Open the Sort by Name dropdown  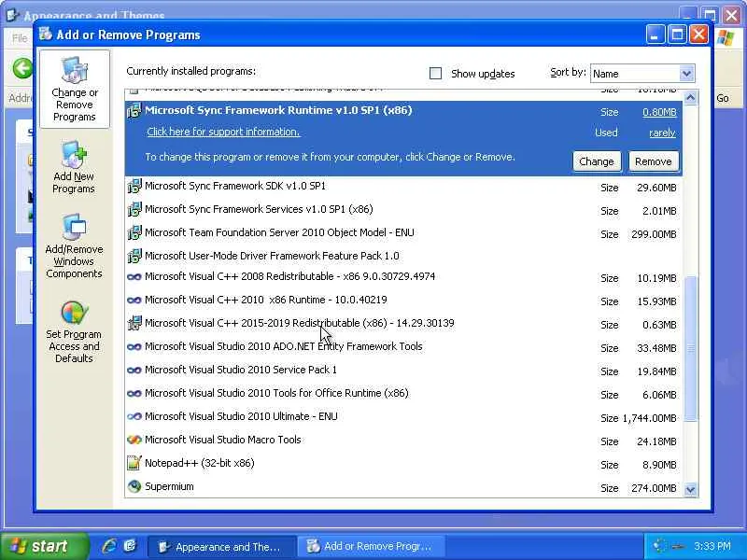coord(686,74)
